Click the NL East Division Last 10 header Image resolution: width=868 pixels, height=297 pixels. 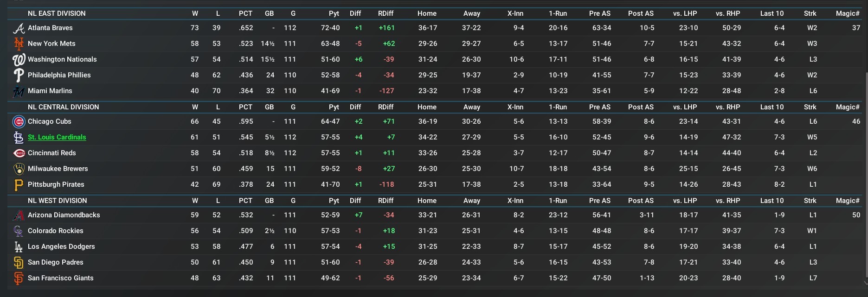pyautogui.click(x=772, y=13)
